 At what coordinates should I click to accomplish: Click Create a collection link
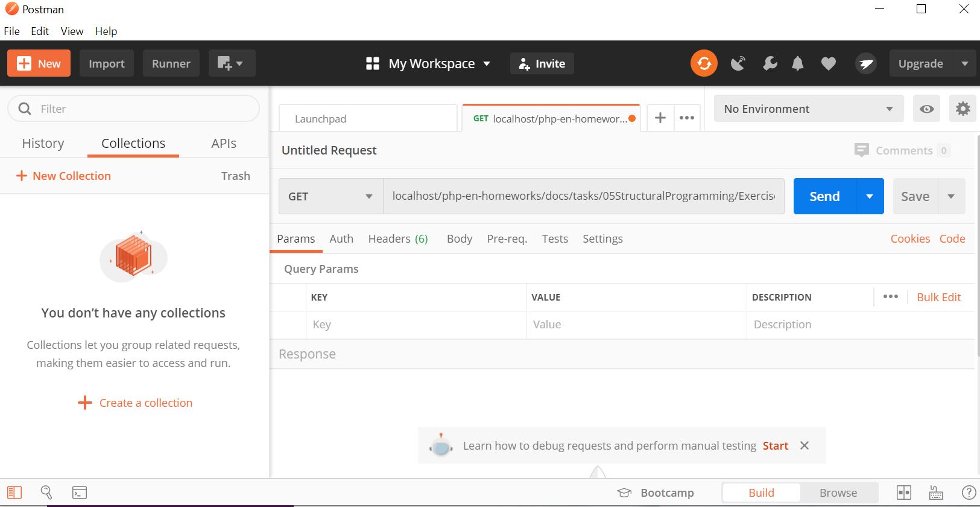[x=135, y=403]
